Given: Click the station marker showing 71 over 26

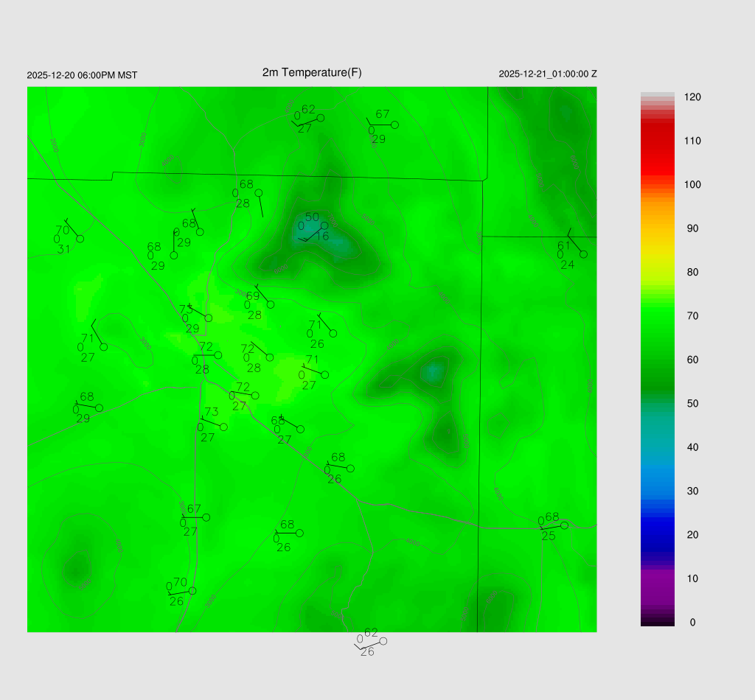Looking at the screenshot, I should pos(333,333).
